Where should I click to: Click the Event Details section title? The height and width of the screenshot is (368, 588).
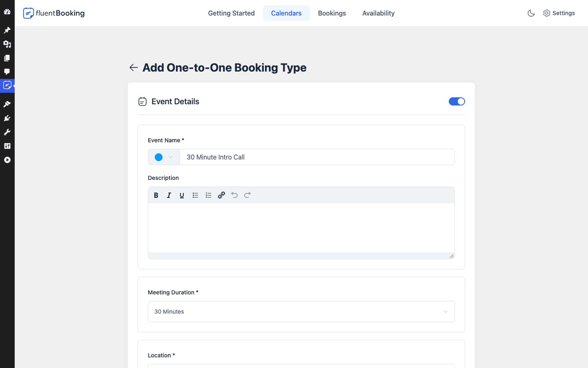pos(176,101)
